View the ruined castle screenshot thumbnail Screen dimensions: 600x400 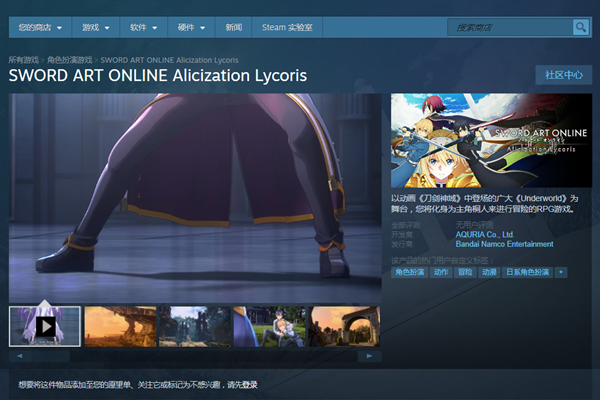(195, 327)
